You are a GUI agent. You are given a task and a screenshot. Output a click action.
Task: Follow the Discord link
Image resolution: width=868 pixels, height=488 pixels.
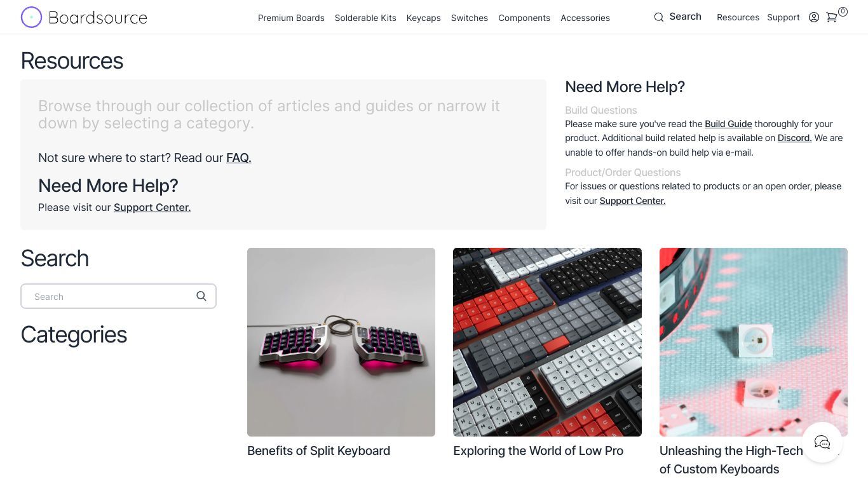795,138
